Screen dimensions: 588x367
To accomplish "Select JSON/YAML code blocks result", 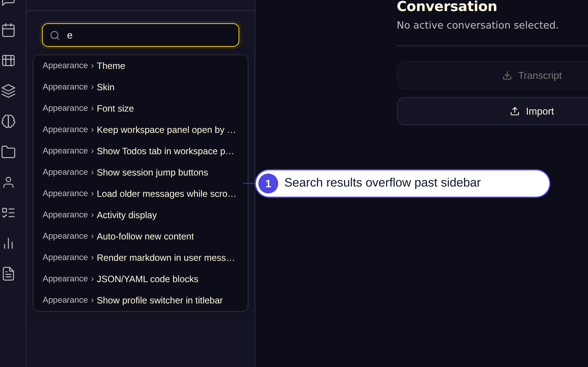I will point(141,279).
